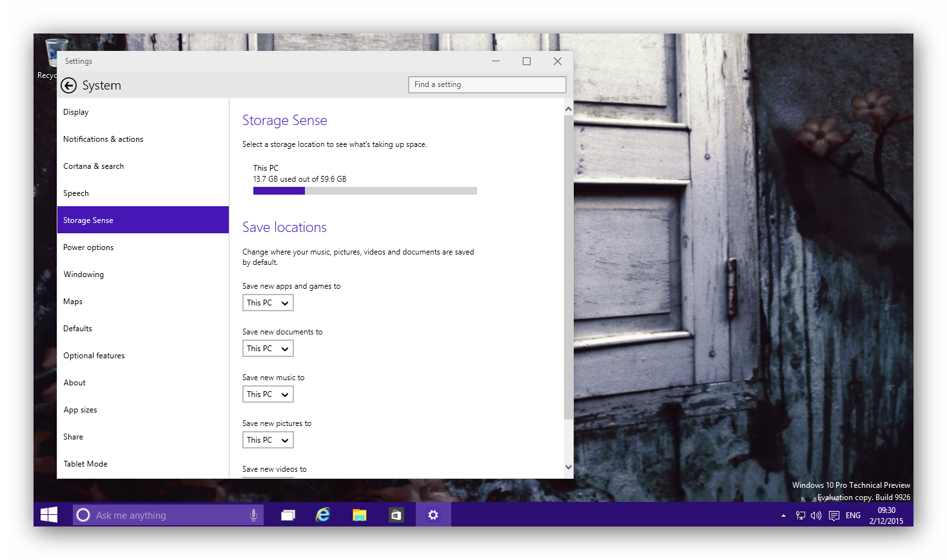Viewport: 947px width, 560px height.
Task: Expand the Save new music dropdown
Action: point(268,394)
